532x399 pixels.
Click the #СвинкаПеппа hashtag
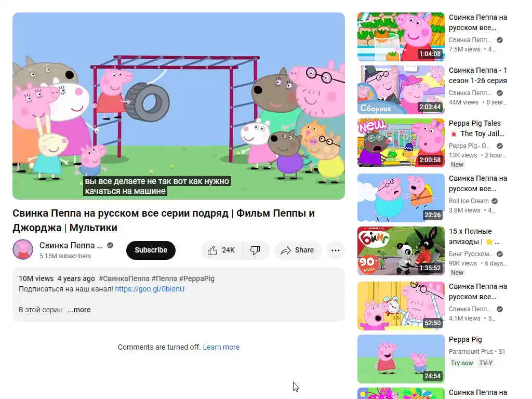tap(124, 278)
